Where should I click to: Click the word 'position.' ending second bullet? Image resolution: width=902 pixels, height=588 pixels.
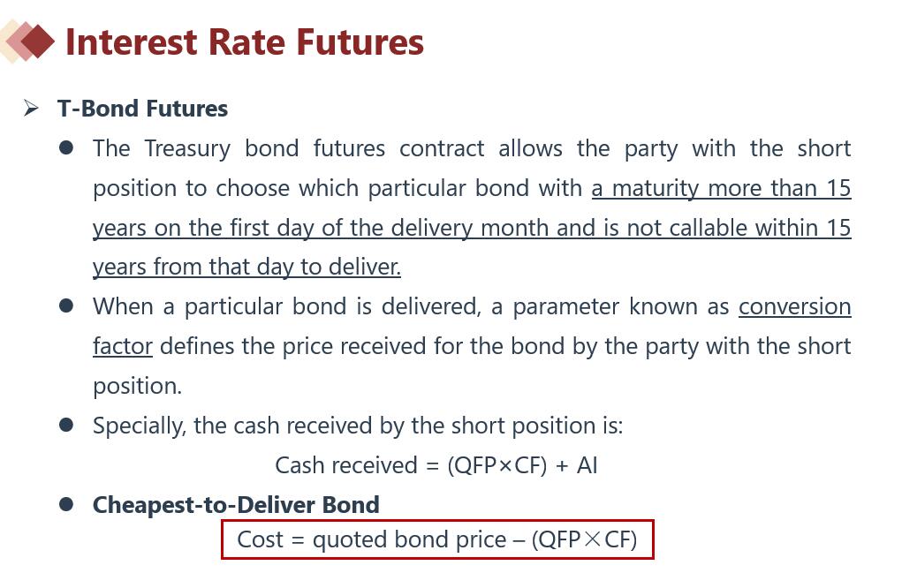(138, 386)
